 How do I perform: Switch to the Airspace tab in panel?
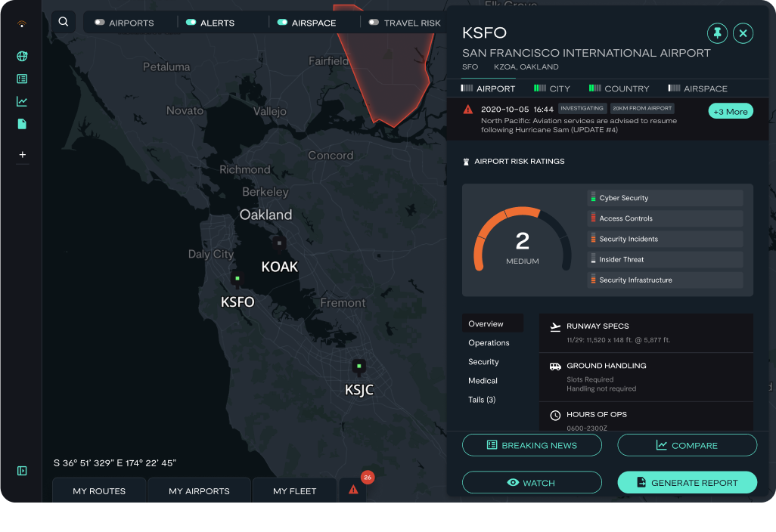pos(697,88)
